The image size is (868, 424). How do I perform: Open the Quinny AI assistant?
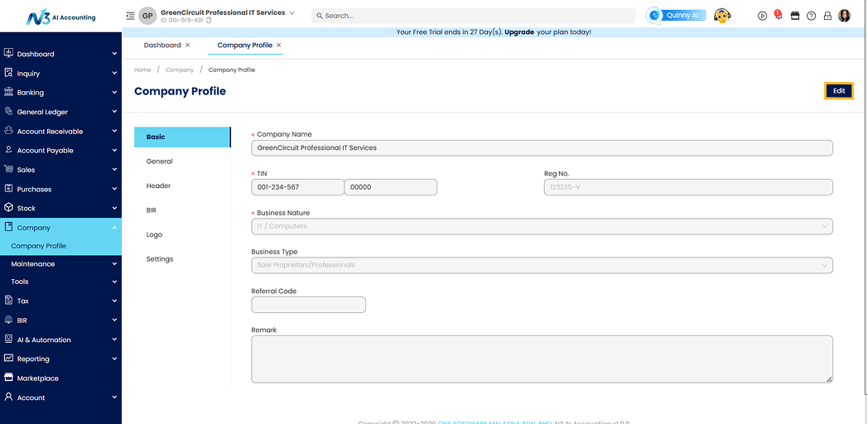pyautogui.click(x=676, y=16)
